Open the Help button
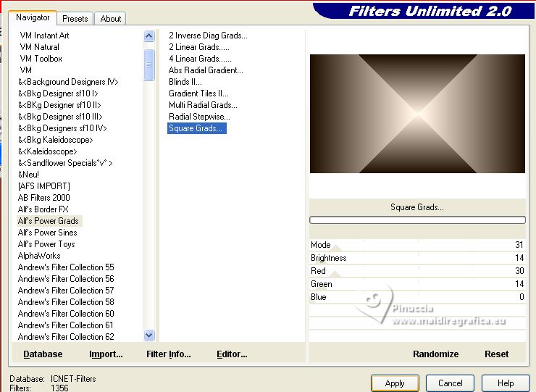The height and width of the screenshot is (392, 536). (506, 383)
